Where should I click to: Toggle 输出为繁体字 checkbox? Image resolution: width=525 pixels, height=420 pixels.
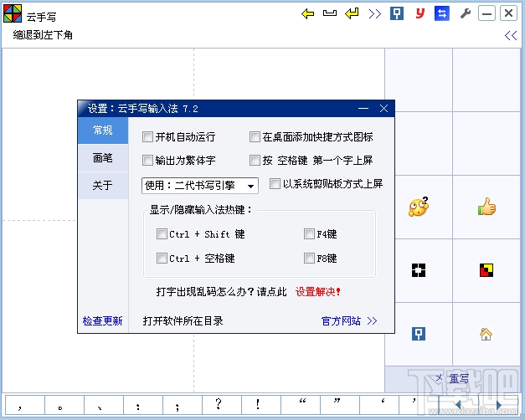pos(147,160)
